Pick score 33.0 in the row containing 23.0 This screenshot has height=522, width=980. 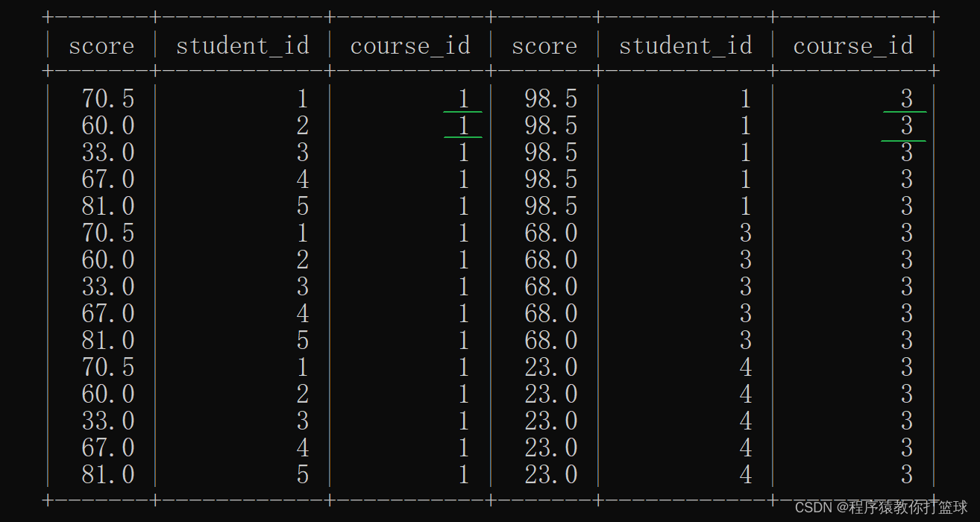pos(108,421)
